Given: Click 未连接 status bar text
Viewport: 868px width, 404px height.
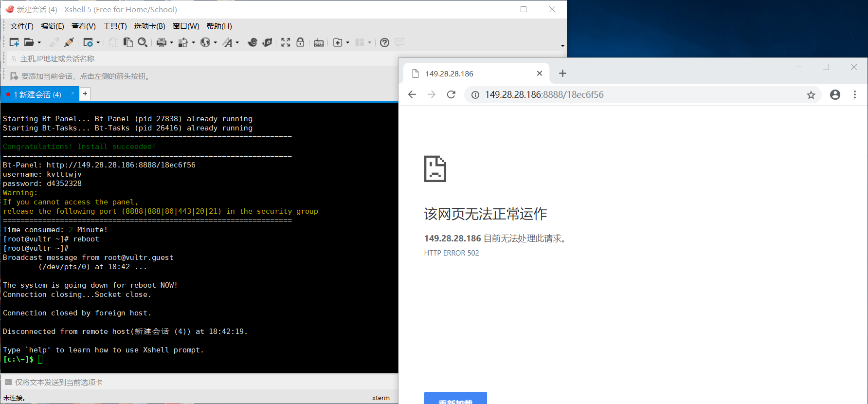Looking at the screenshot, I should tap(14, 398).
